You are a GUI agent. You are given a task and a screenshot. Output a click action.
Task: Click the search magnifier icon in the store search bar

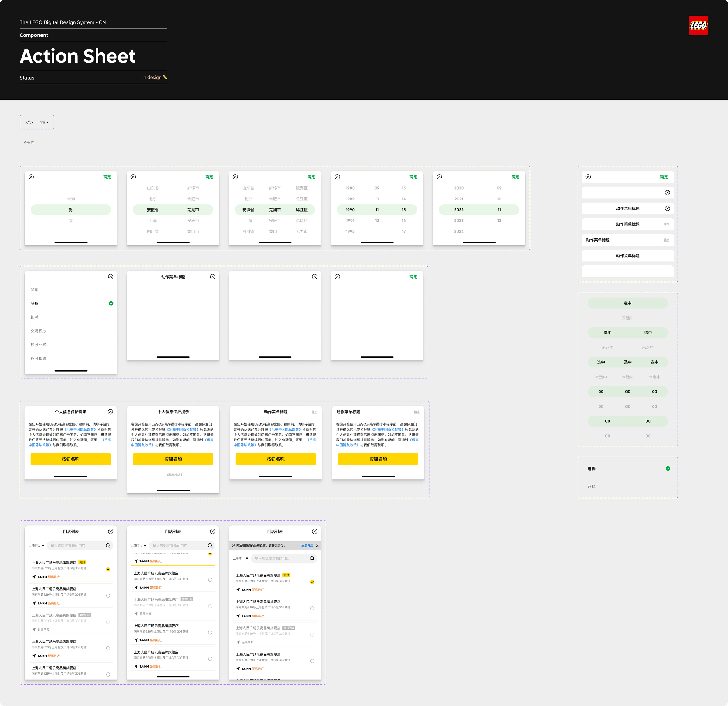pyautogui.click(x=108, y=545)
